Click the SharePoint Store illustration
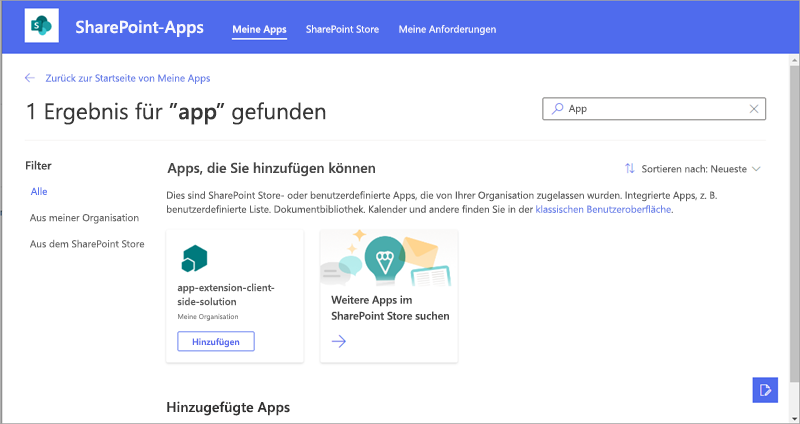This screenshot has width=800, height=424. 389,258
